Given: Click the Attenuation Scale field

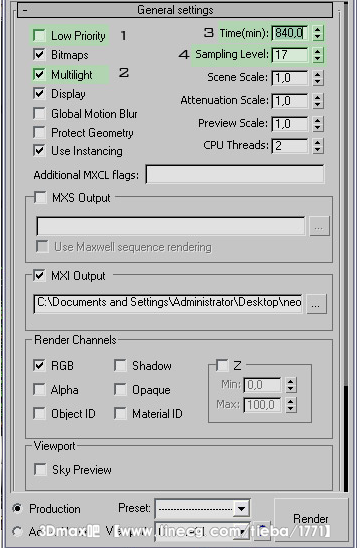Looking at the screenshot, I should (x=290, y=101).
